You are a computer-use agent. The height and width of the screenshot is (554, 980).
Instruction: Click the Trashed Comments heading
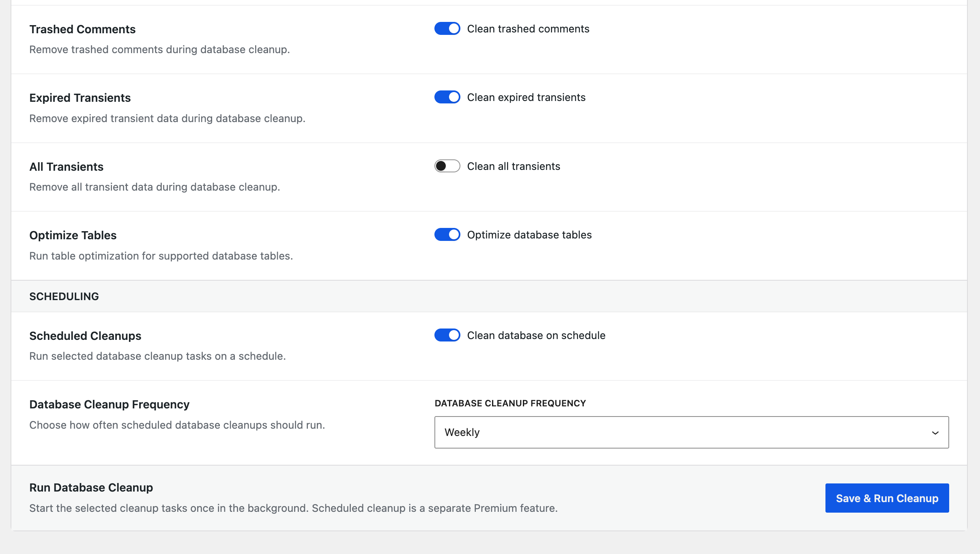(x=82, y=29)
